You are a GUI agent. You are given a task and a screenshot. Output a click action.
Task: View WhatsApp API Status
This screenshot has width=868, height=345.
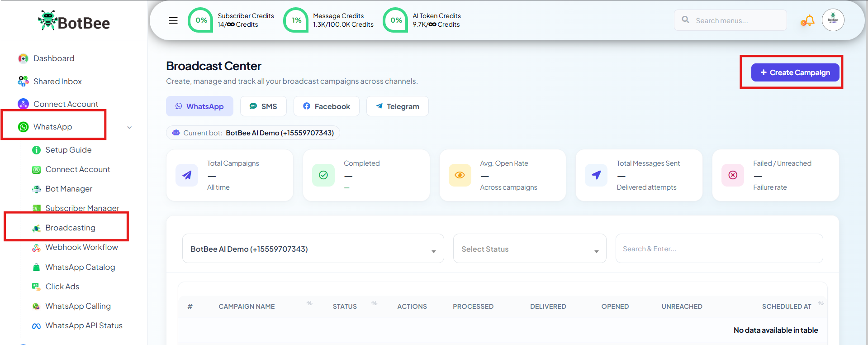click(84, 326)
